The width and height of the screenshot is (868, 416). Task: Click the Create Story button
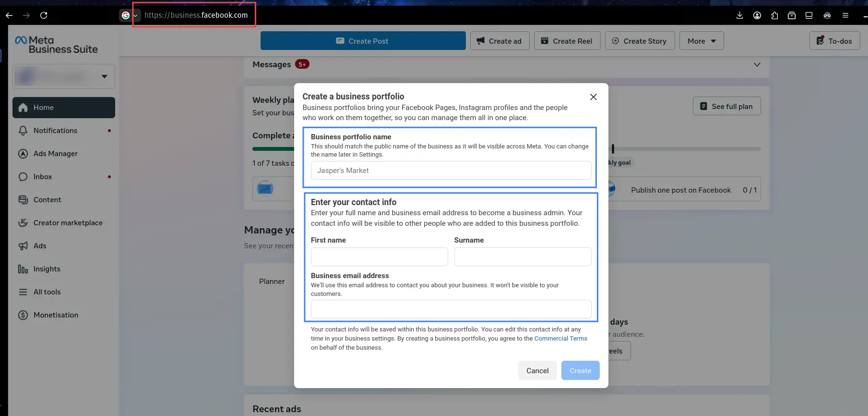tap(640, 41)
